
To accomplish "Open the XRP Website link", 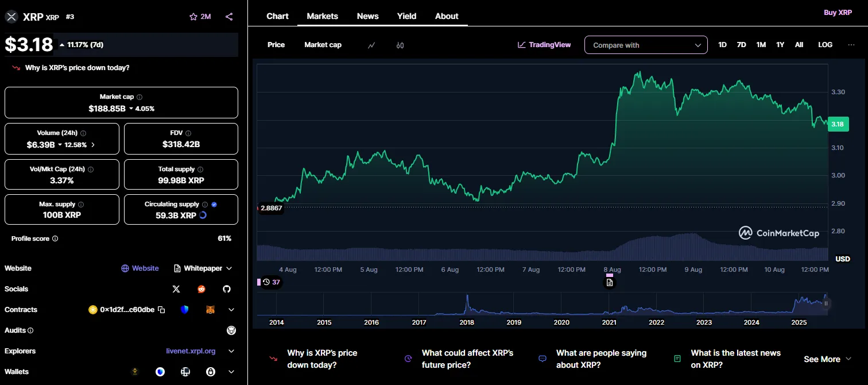I will click(140, 268).
